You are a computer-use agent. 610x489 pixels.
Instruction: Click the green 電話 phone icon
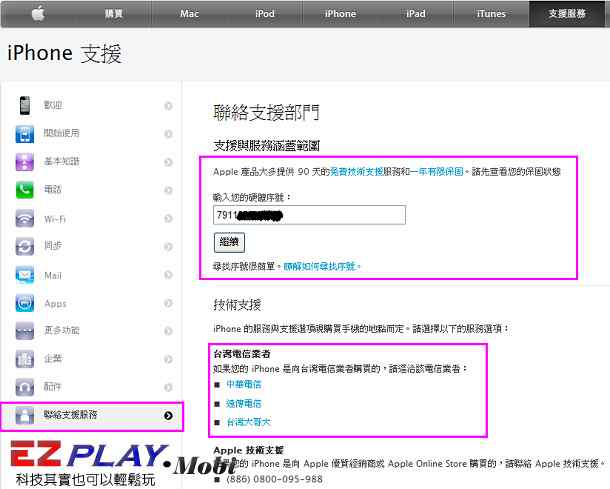[x=25, y=190]
